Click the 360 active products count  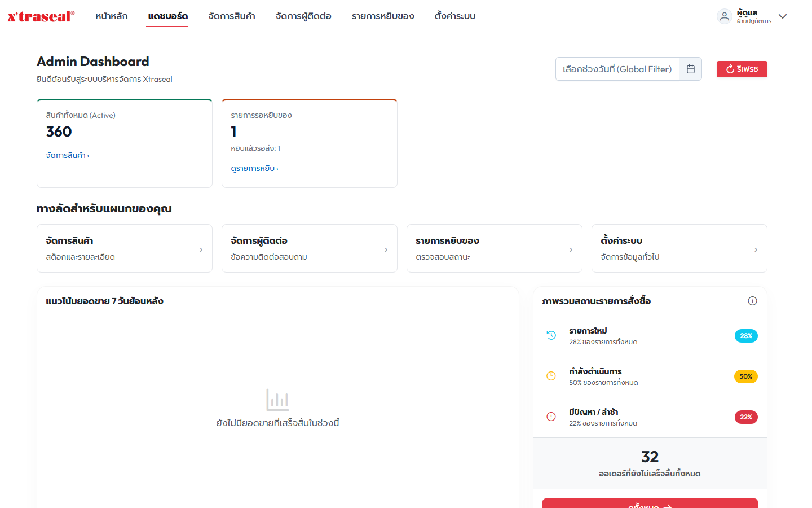(59, 132)
